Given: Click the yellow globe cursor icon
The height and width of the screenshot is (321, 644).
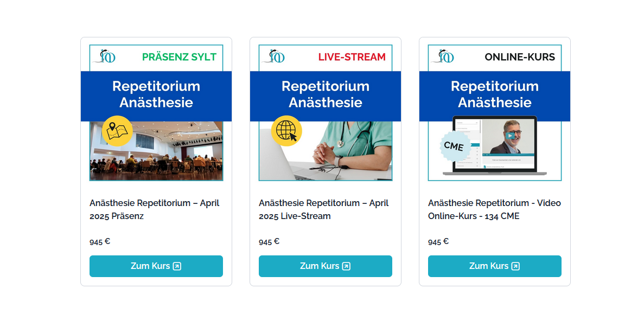Looking at the screenshot, I should coord(286,131).
